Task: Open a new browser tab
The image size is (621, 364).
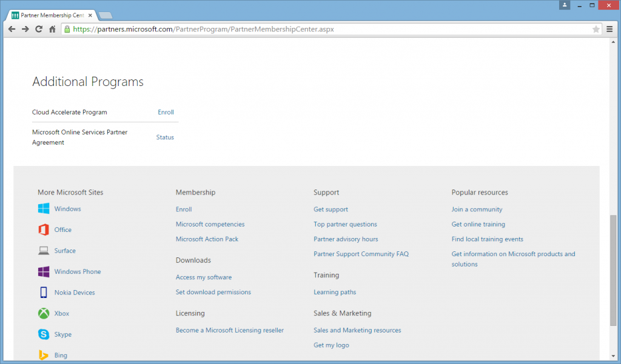Action: point(106,15)
